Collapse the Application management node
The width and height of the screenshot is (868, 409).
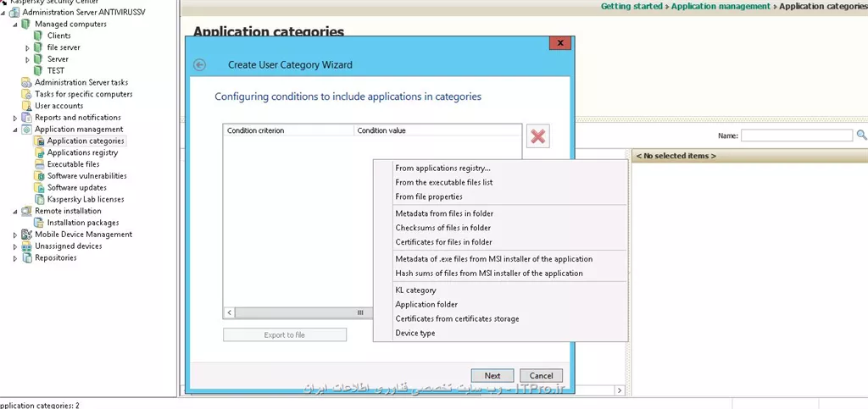15,130
